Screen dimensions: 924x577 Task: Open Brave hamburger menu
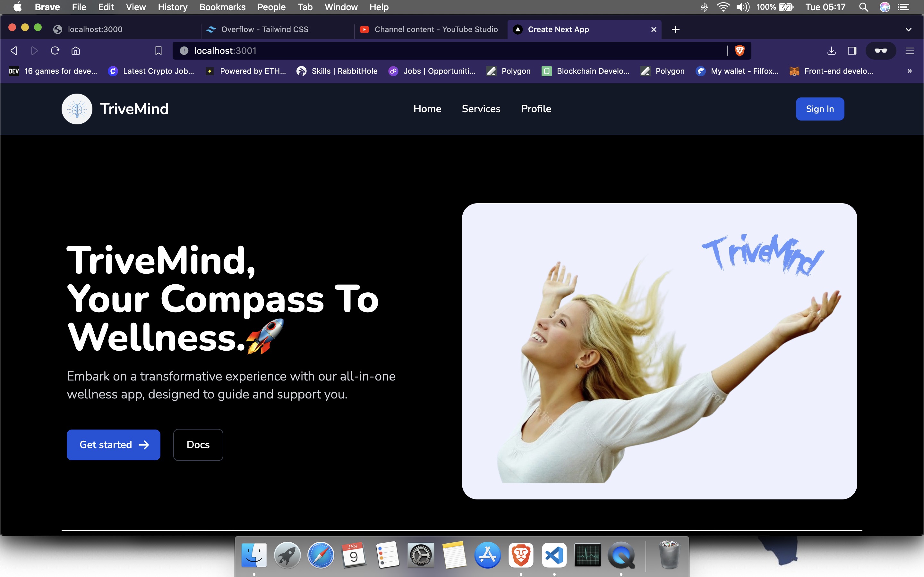click(x=910, y=51)
